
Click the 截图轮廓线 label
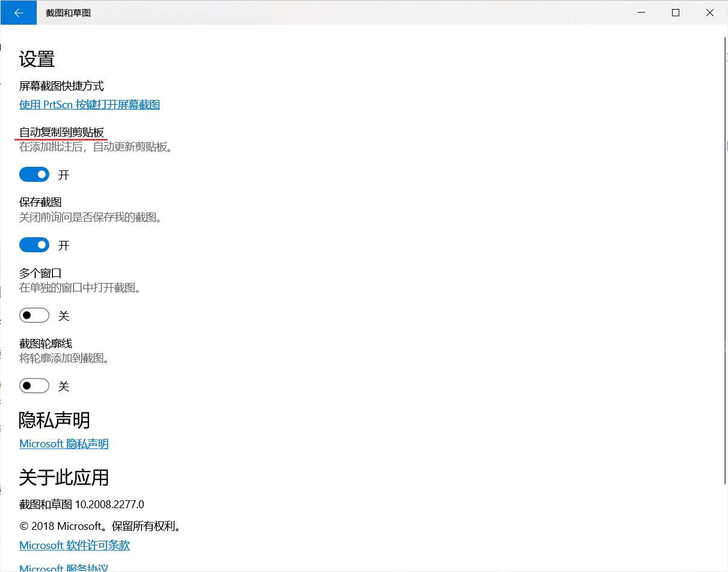[46, 343]
